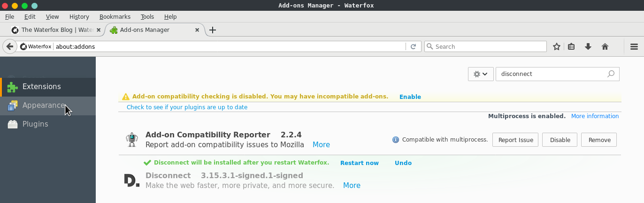Click Check to see if plugins are up to date
This screenshot has height=203, width=644.
pyautogui.click(x=187, y=107)
